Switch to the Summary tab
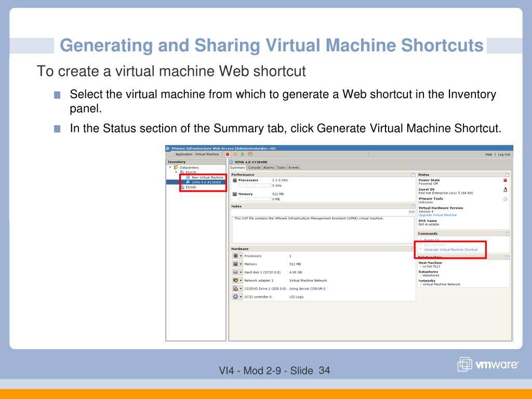 [x=237, y=168]
